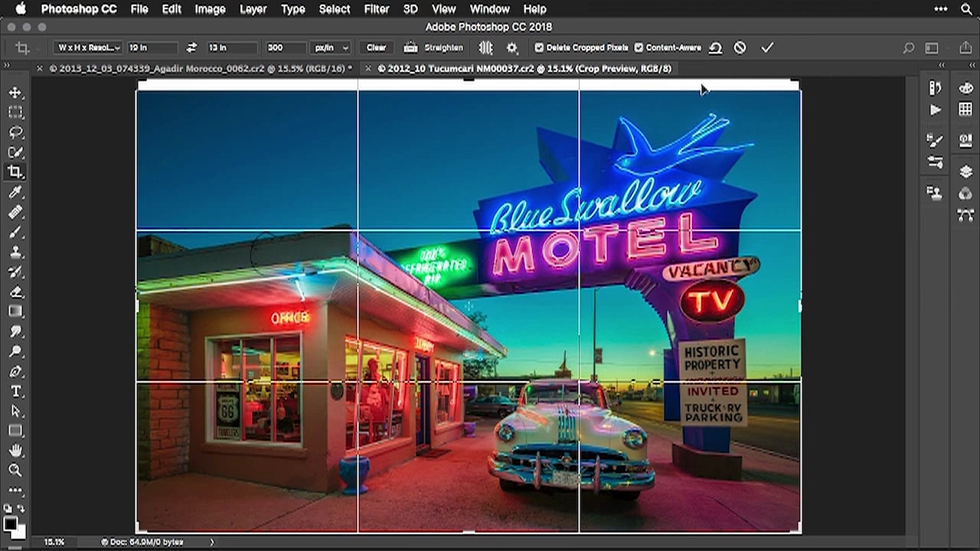Open the Image menu
The height and width of the screenshot is (551, 980).
(210, 9)
